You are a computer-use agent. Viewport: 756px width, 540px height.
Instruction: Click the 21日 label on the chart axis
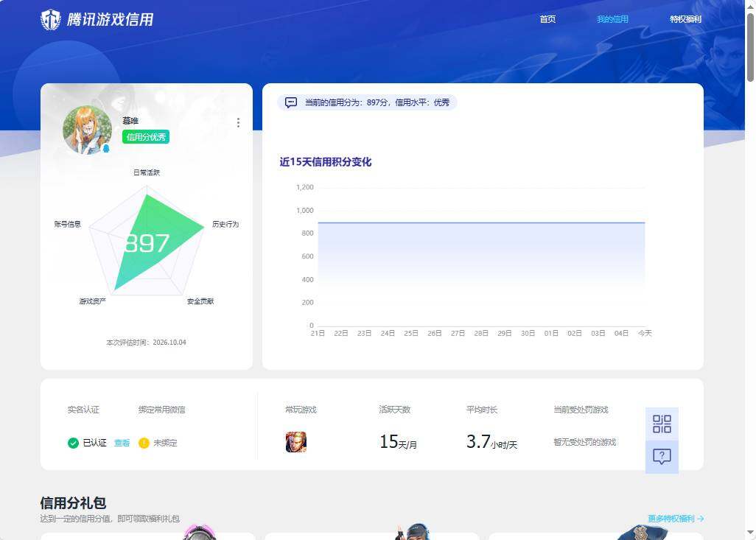[x=318, y=333]
